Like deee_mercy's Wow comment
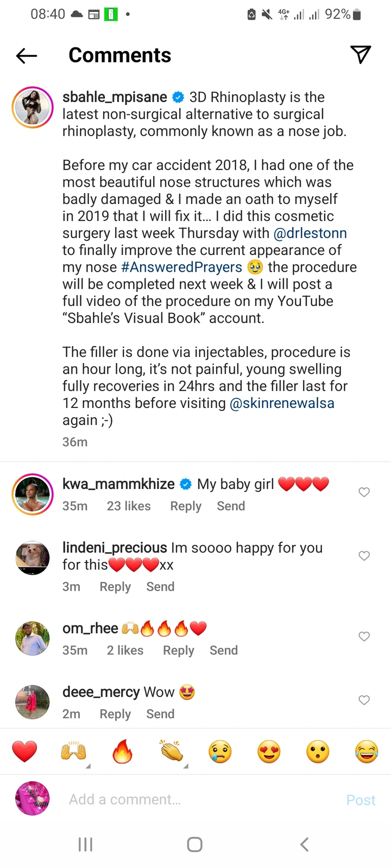This screenshot has width=391, height=868. coord(364,700)
